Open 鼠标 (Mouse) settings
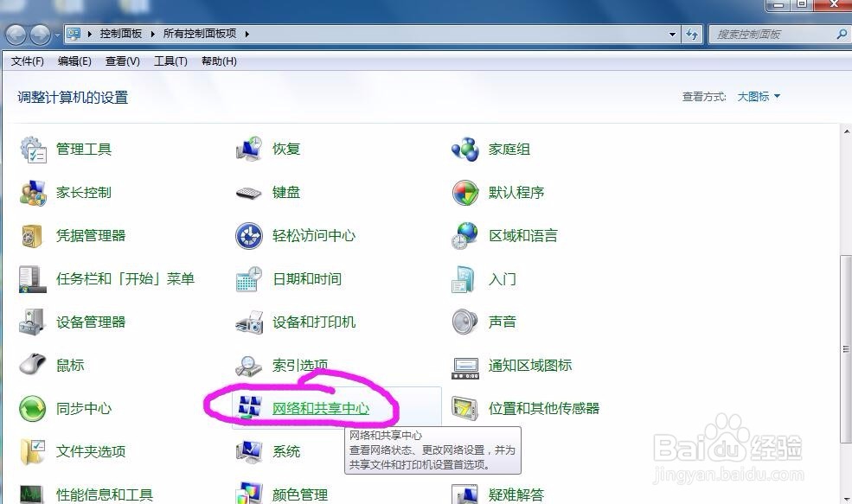The width and height of the screenshot is (852, 504). 70,365
